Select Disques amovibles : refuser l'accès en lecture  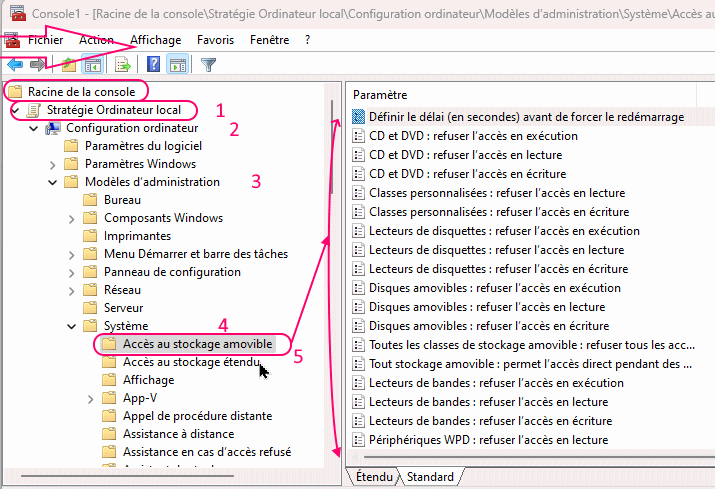click(x=487, y=307)
